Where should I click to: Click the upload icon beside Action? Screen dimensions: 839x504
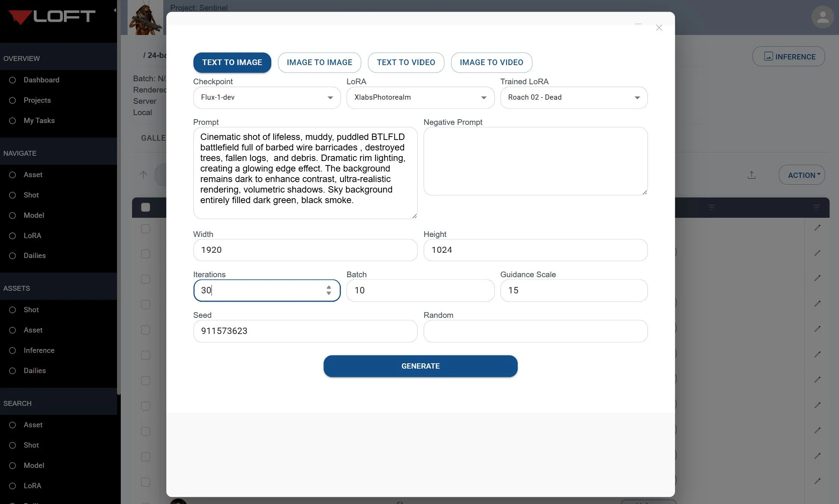tap(751, 175)
